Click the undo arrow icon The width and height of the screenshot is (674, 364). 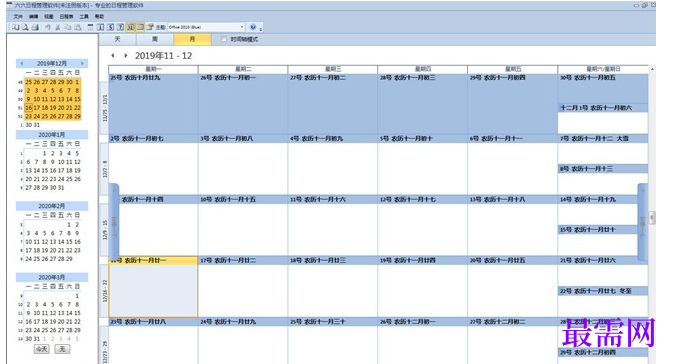click(x=48, y=27)
